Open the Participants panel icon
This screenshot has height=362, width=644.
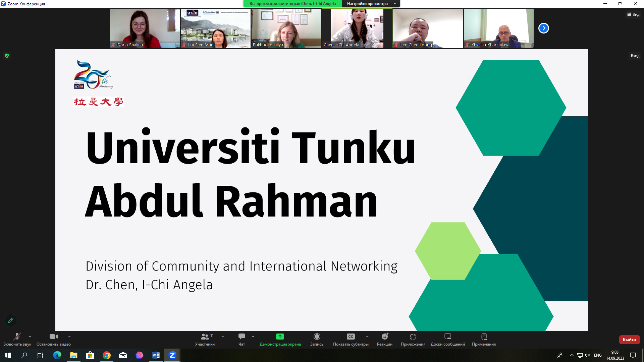(x=205, y=337)
